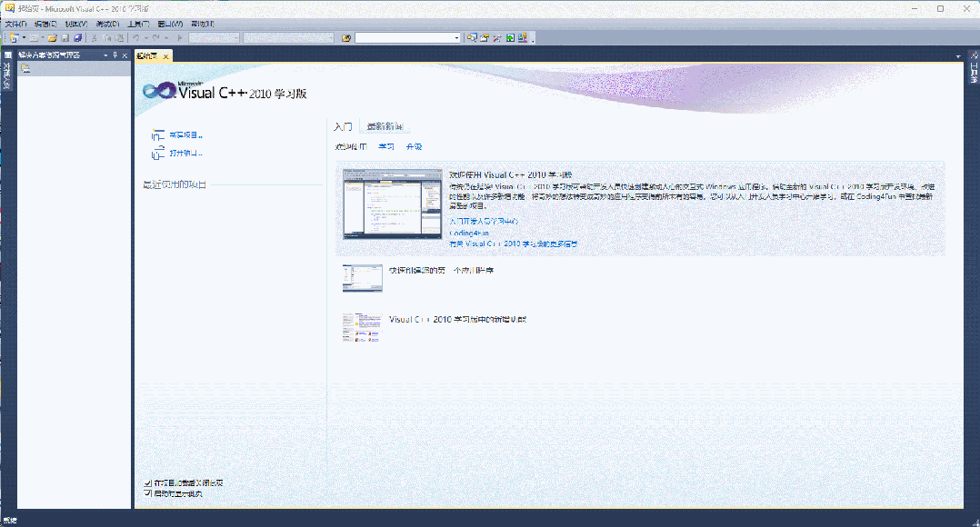Image resolution: width=980 pixels, height=527 pixels.
Task: Switch to the 入门 tab
Action: point(343,127)
